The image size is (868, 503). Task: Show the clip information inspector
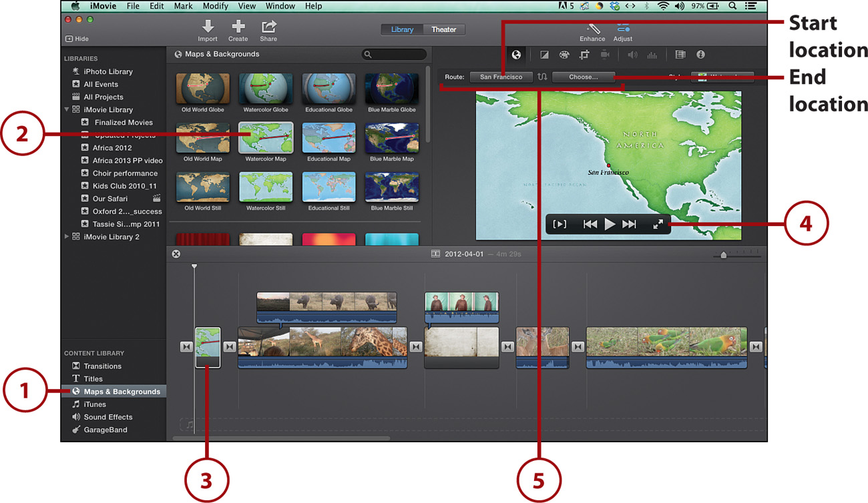700,55
